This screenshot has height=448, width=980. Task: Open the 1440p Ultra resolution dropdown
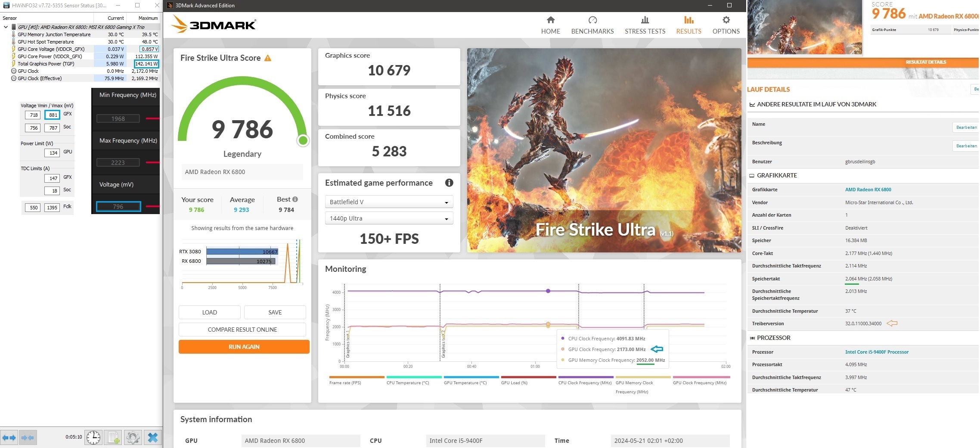tap(389, 218)
